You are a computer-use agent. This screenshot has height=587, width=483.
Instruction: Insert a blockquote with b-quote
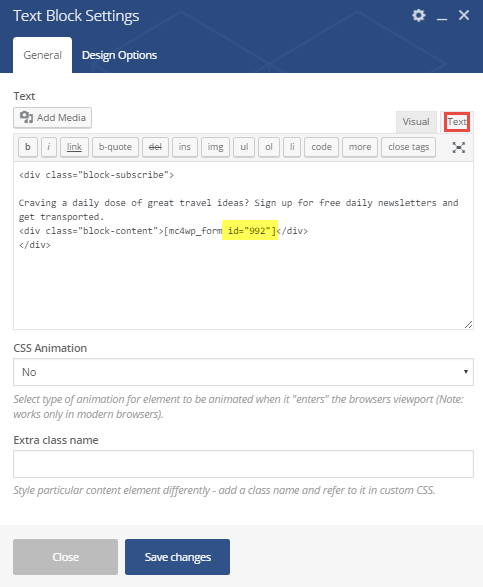click(115, 147)
